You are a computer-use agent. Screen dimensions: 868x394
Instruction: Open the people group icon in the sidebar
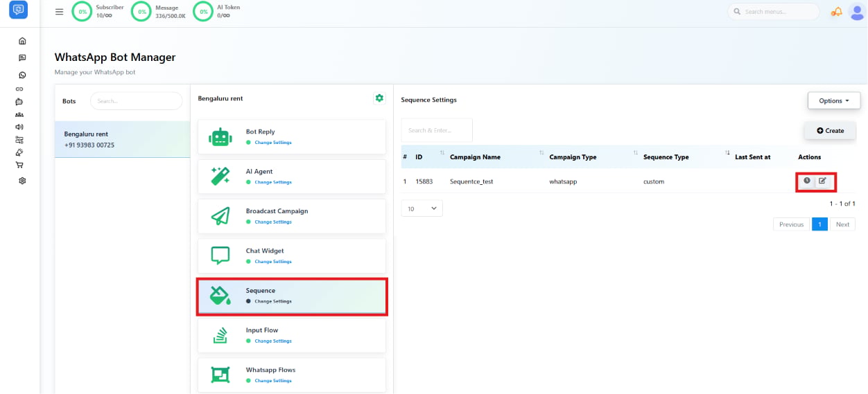coord(19,114)
